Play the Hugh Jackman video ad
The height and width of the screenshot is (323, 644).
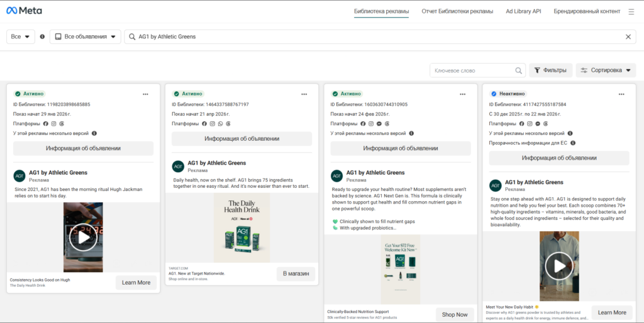tap(83, 237)
